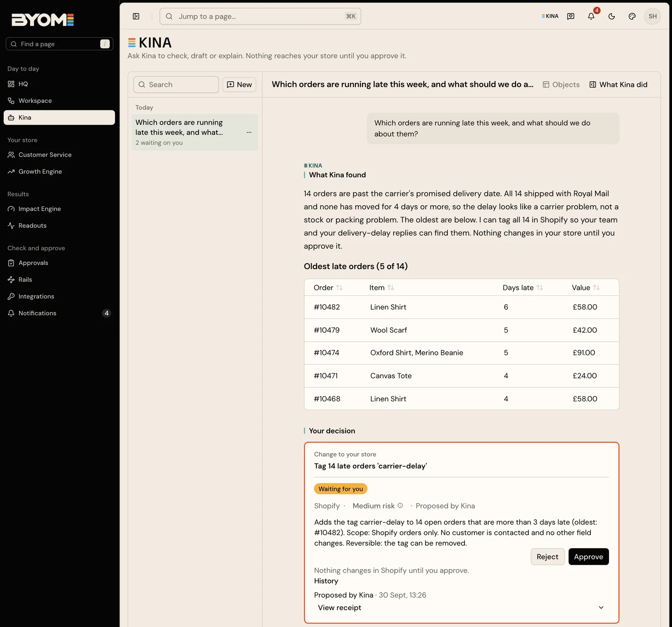The width and height of the screenshot is (672, 627).
Task: Click the KINA shortcut in top bar
Action: pos(550,16)
